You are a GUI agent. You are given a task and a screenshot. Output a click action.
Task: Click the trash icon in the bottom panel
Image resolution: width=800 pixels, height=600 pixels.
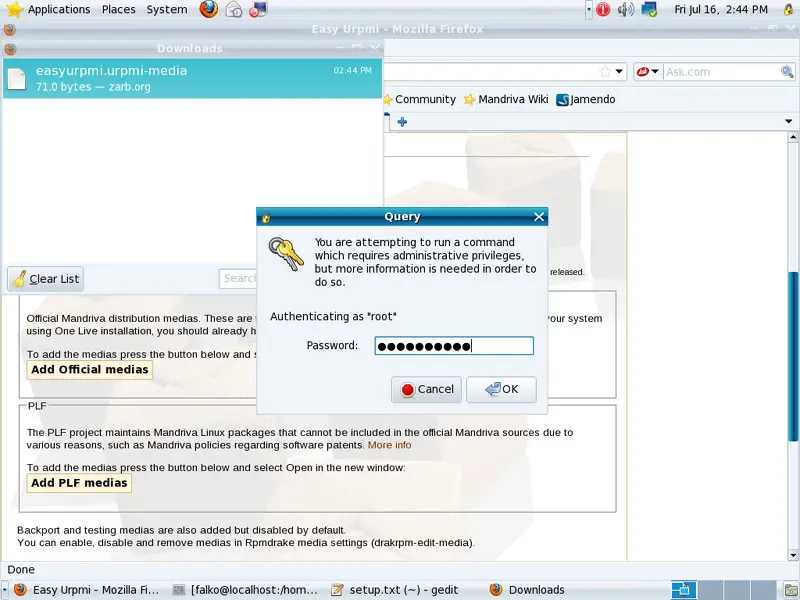coord(792,590)
